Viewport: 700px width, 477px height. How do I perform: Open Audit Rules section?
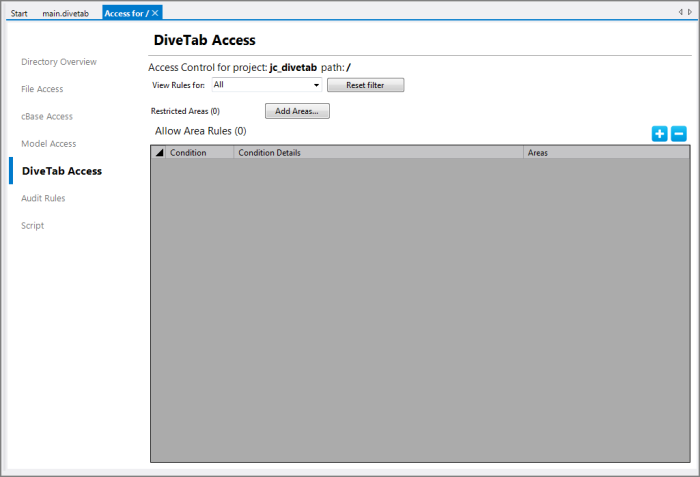point(43,198)
